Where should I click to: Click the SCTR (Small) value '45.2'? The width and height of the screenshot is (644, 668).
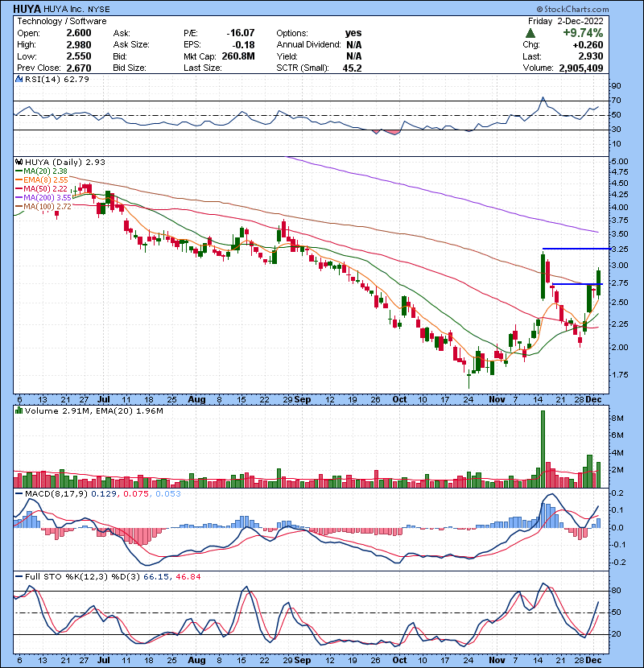click(352, 68)
